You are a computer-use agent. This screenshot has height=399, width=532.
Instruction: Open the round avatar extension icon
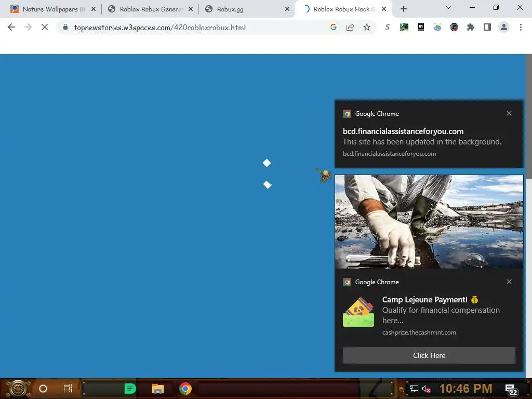454,27
